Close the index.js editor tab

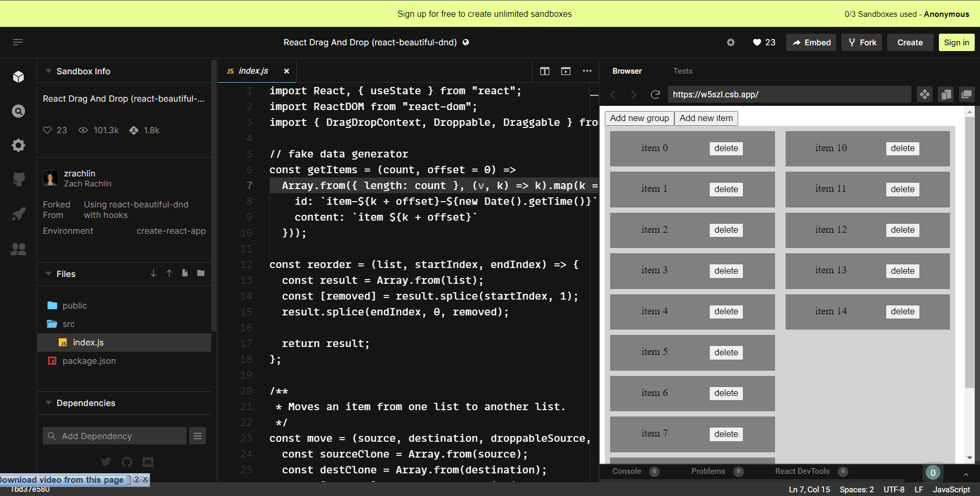point(287,71)
